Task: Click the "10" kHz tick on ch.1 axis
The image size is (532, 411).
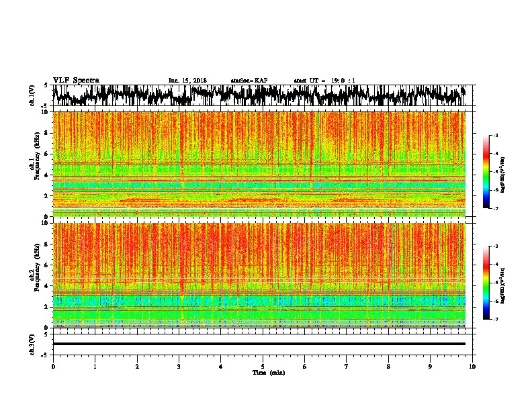Action: (46, 112)
